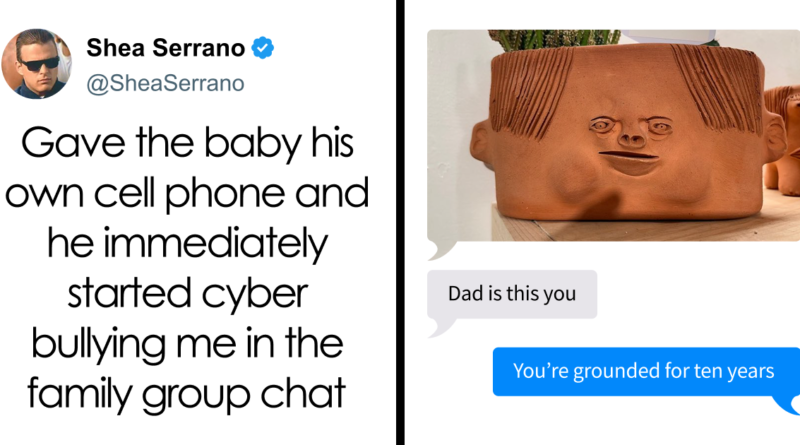800x445 pixels.
Task: Click the green cactus atop the planter
Action: [x=554, y=39]
